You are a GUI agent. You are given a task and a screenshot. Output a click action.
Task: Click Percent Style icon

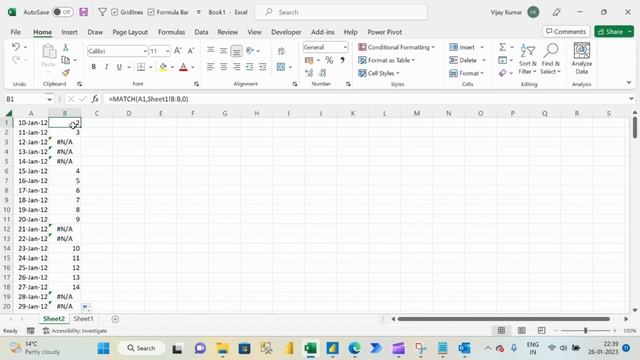click(329, 60)
